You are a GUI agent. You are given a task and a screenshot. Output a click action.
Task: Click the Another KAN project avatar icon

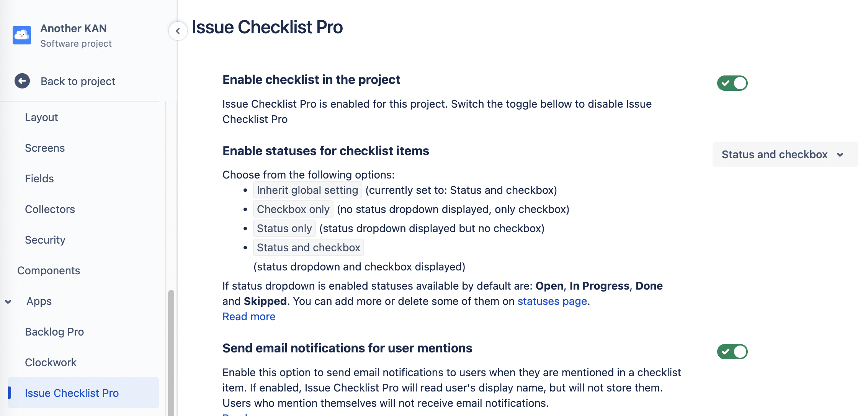(22, 35)
